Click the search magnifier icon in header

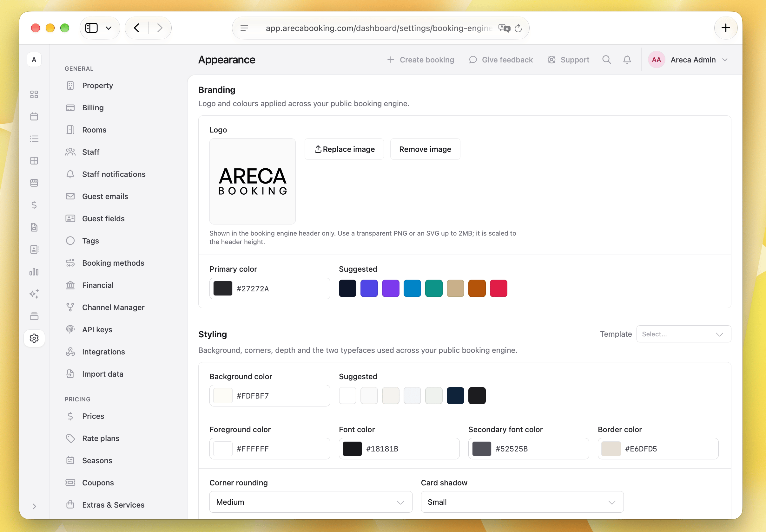click(606, 60)
